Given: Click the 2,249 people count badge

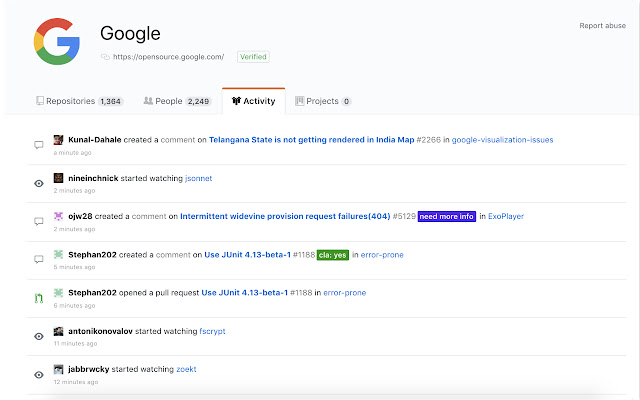Looking at the screenshot, I should 198,101.
